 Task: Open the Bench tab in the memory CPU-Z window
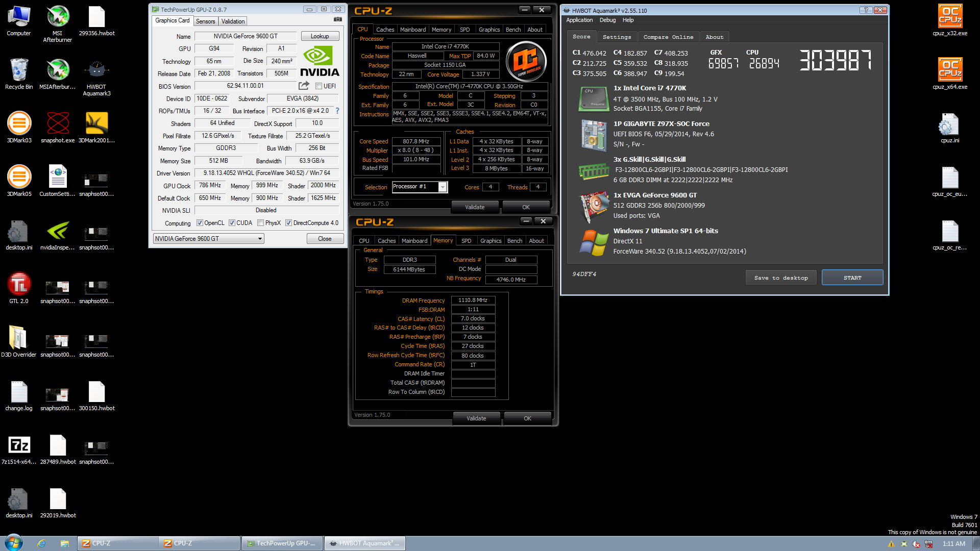pyautogui.click(x=514, y=241)
